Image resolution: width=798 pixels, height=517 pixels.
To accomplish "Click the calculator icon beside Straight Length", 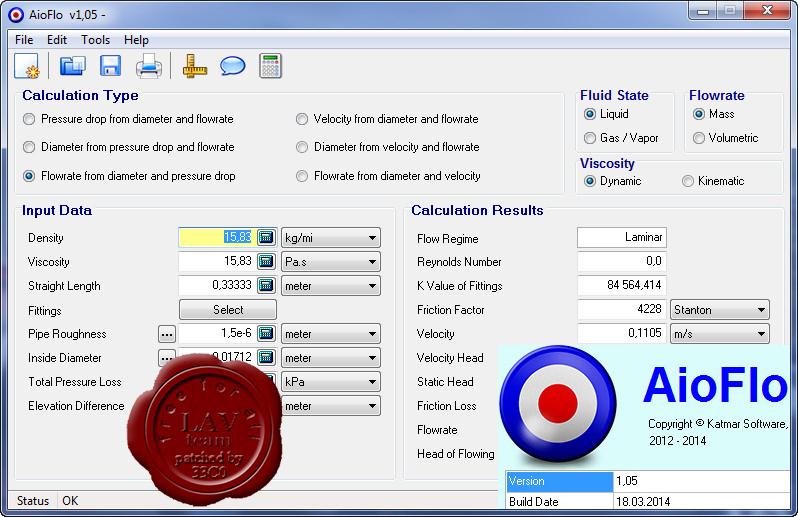I will (x=266, y=285).
